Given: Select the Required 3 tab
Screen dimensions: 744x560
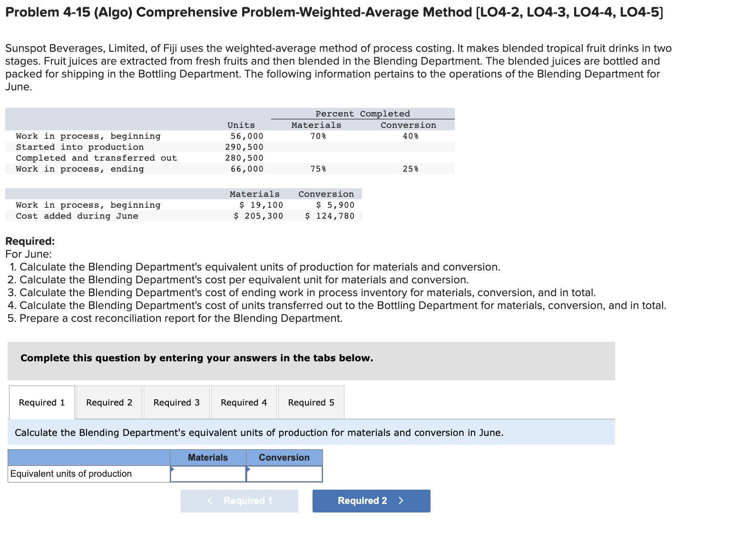Looking at the screenshot, I should (x=176, y=402).
